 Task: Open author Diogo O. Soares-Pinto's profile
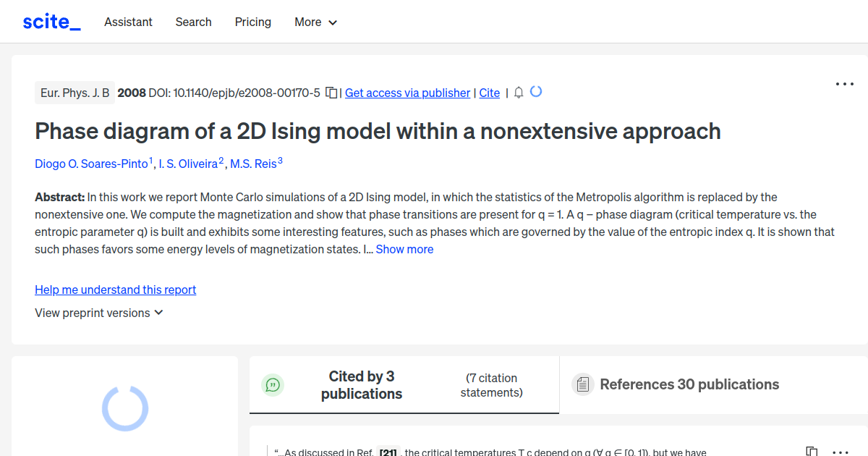pos(91,164)
